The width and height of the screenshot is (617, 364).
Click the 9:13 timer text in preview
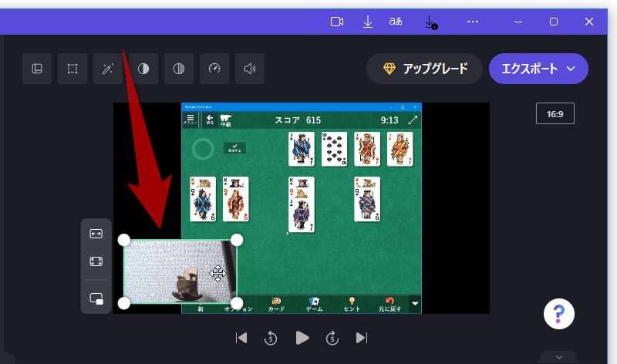pos(389,120)
